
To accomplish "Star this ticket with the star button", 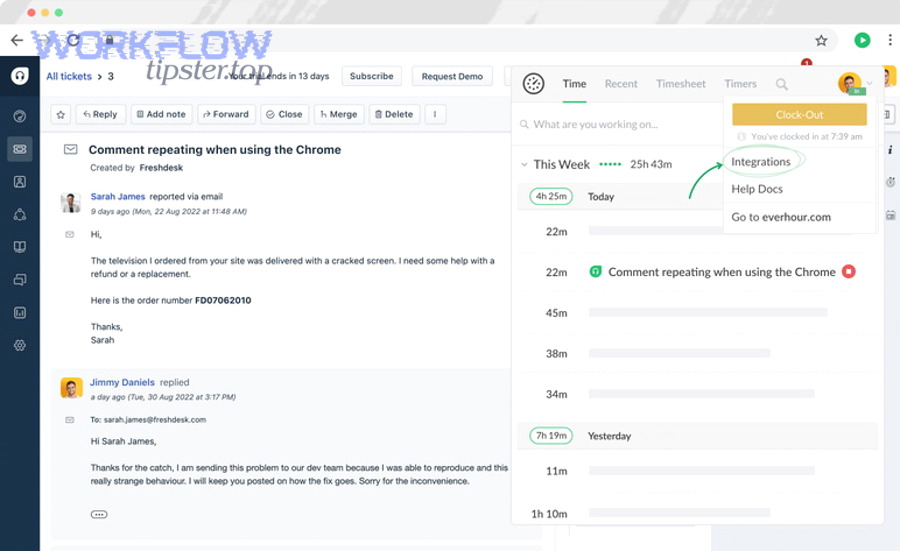I will coord(61,114).
